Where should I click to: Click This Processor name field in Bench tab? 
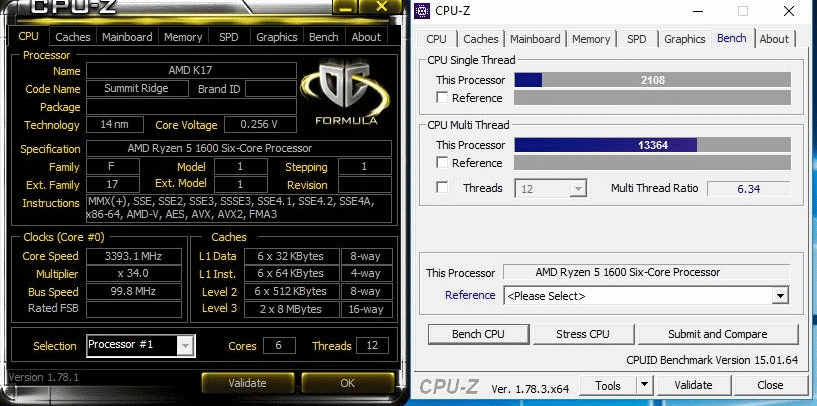[x=646, y=272]
